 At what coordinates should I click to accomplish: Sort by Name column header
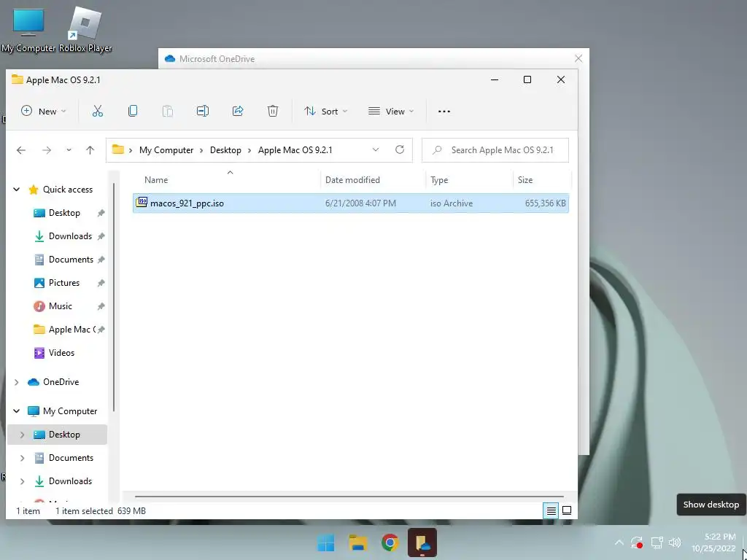click(x=156, y=180)
